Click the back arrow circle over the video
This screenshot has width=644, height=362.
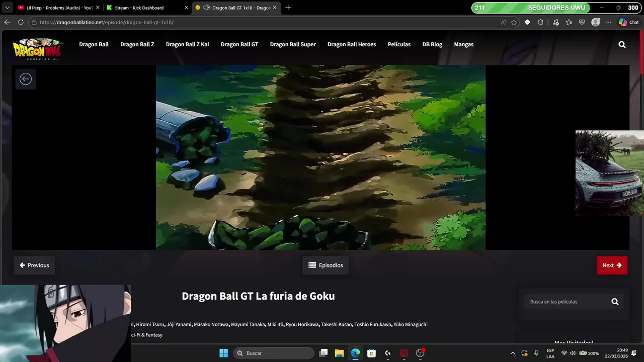coord(26,79)
